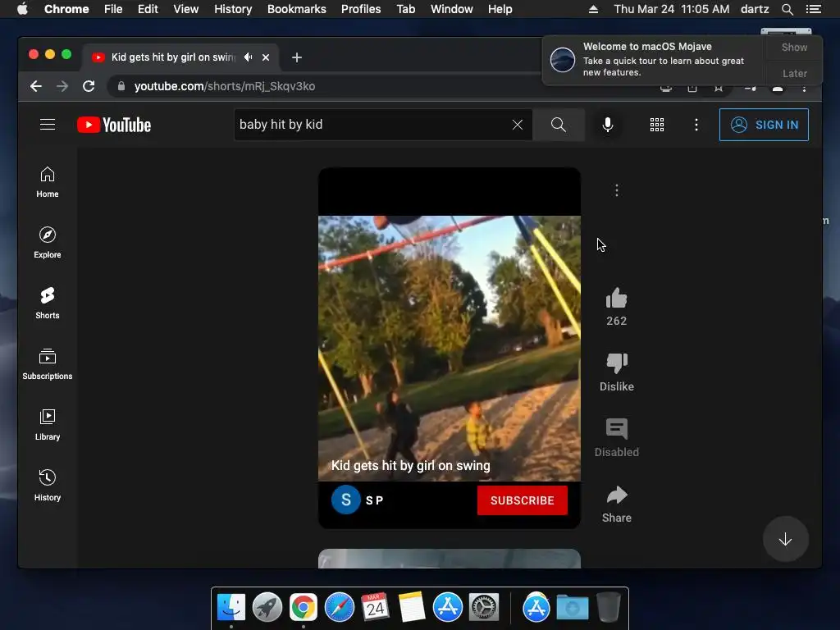Open Shorts in sidebar
Image resolution: width=840 pixels, height=630 pixels.
click(48, 304)
